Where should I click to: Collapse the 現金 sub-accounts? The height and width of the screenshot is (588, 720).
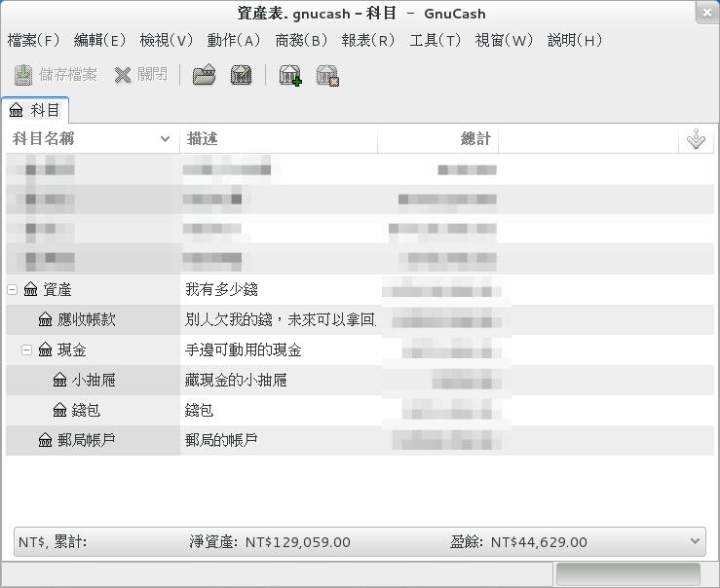(26, 349)
